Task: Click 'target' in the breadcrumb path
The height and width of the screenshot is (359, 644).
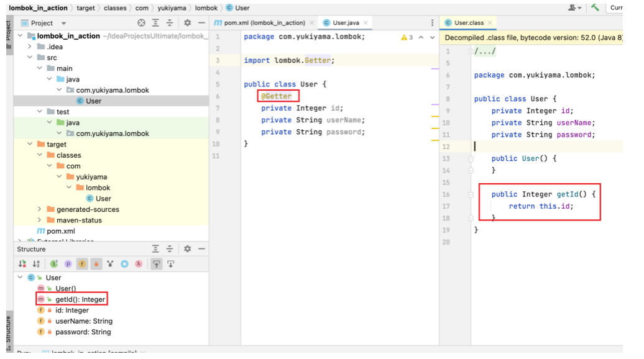Action: [x=85, y=8]
